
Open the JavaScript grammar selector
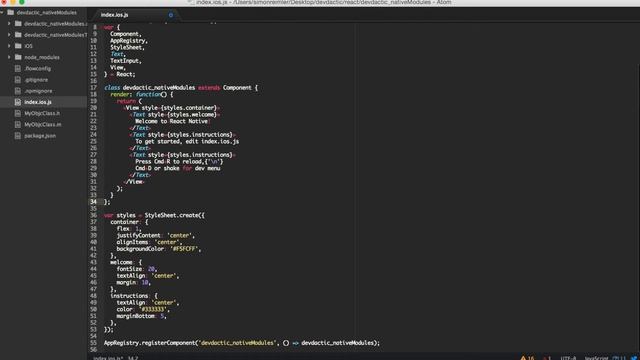(596, 358)
